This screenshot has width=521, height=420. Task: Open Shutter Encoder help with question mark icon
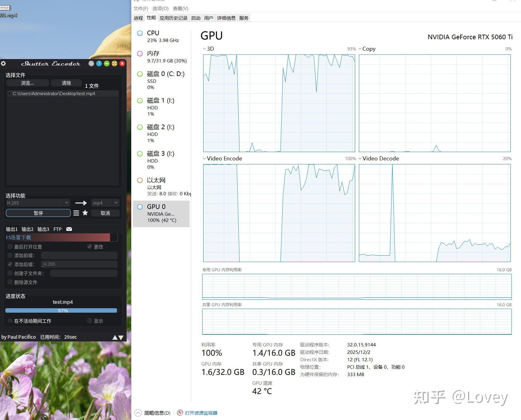click(99, 63)
